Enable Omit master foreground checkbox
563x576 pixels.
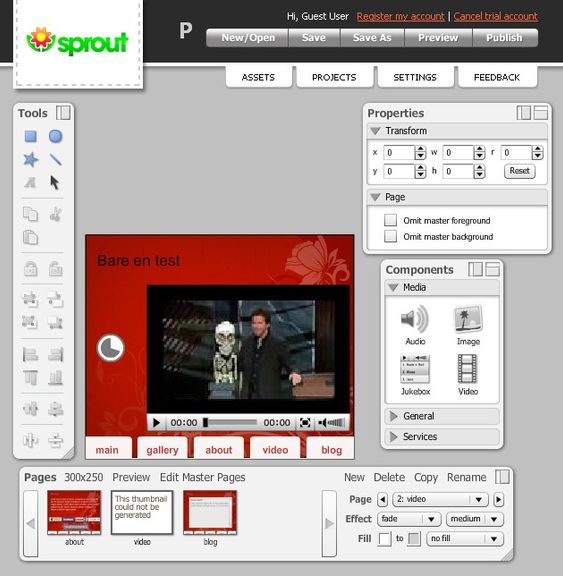(390, 220)
